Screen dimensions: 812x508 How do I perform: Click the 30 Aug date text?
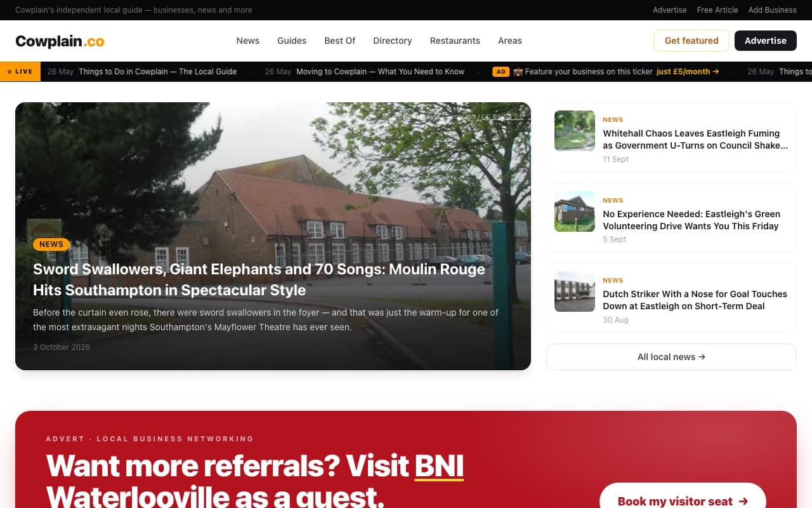pyautogui.click(x=615, y=319)
